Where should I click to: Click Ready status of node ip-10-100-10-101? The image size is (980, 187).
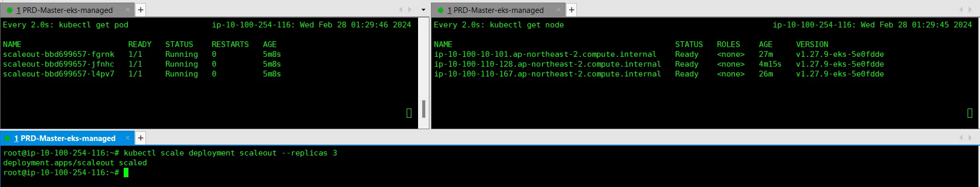point(687,54)
